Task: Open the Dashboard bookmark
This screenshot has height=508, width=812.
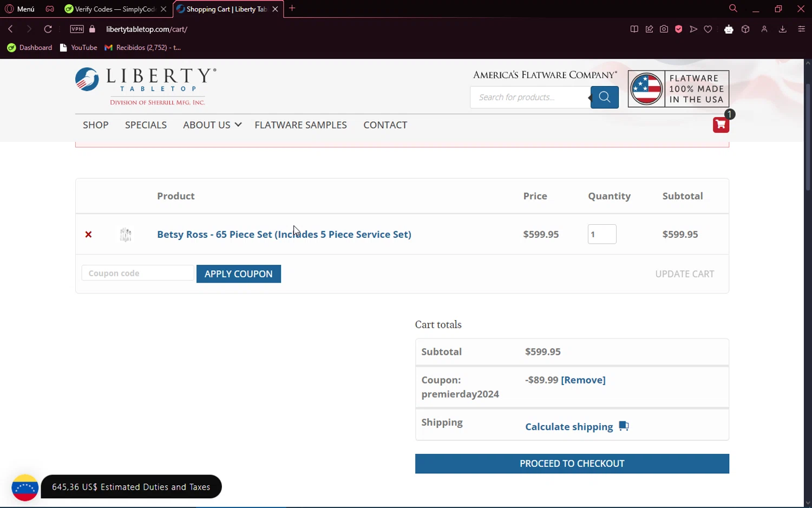Action: 30,48
